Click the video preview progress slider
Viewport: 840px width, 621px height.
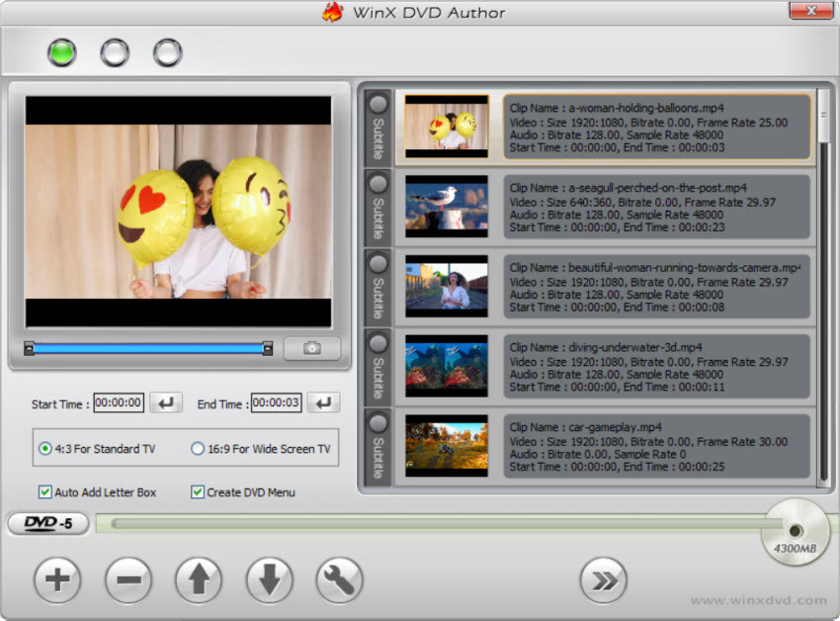[x=148, y=348]
